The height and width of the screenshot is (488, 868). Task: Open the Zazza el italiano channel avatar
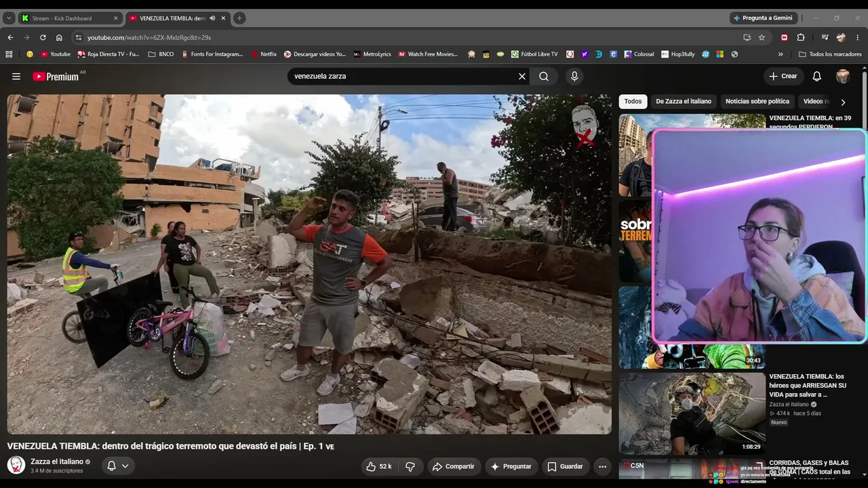(x=16, y=465)
